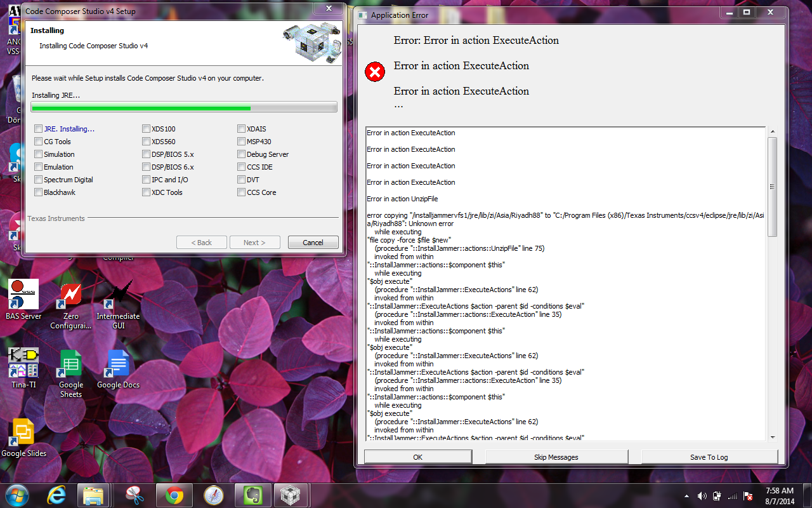Open the network signal tray icon
The height and width of the screenshot is (508, 812).
[733, 496]
